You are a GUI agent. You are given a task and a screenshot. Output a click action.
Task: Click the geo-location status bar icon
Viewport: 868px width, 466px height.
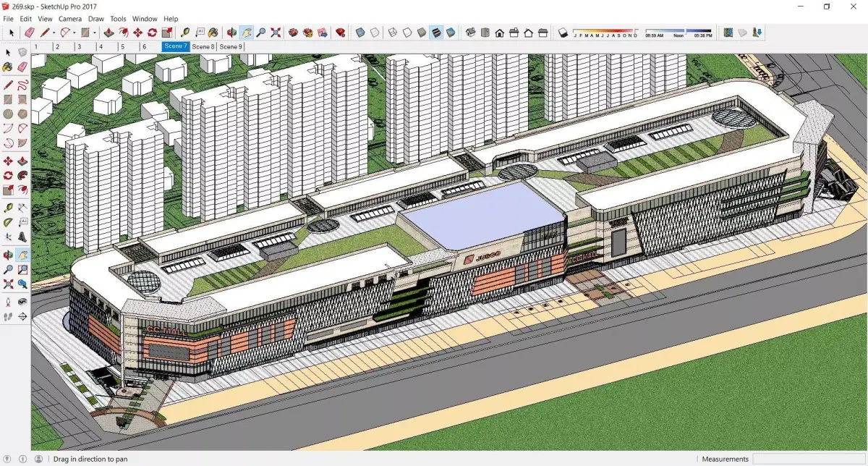8,459
